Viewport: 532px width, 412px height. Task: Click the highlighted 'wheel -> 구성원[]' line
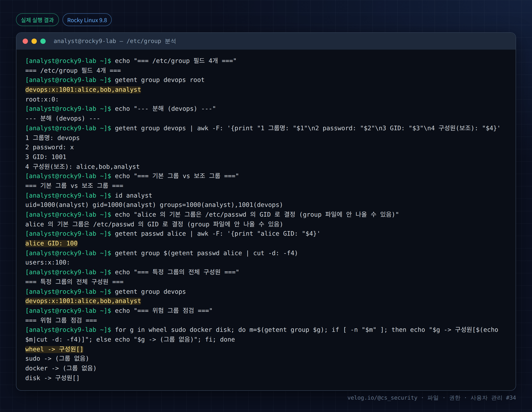coord(54,349)
